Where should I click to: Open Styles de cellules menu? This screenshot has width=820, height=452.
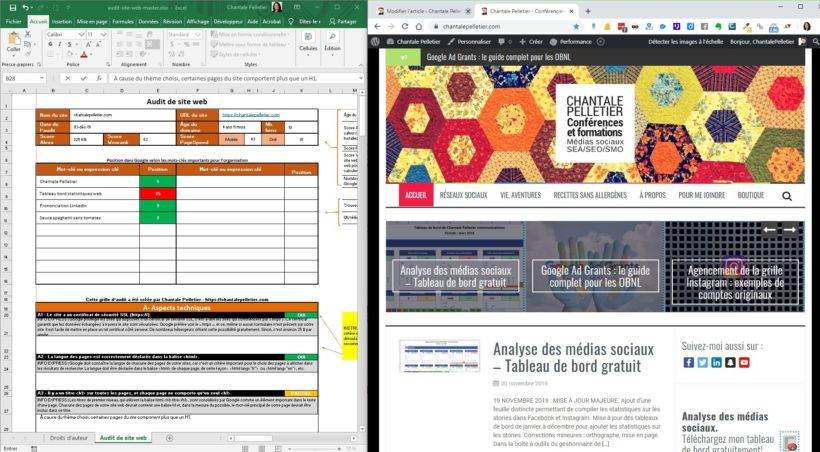coord(235,54)
